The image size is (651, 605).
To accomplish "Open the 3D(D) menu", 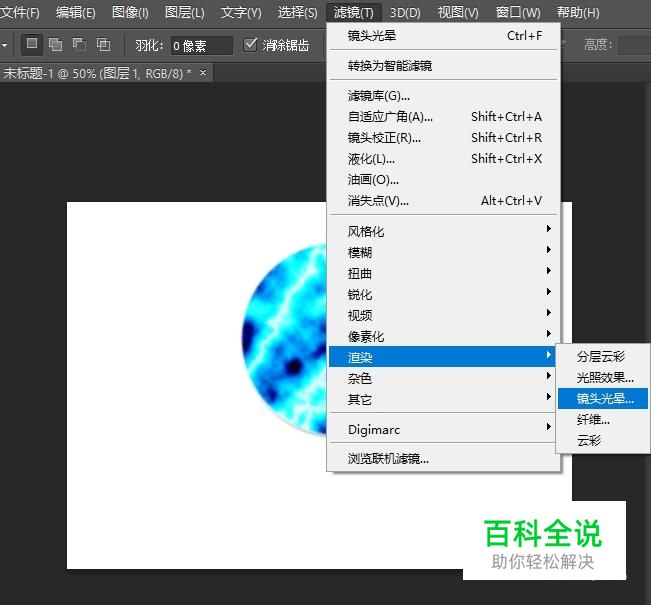I will (x=405, y=12).
